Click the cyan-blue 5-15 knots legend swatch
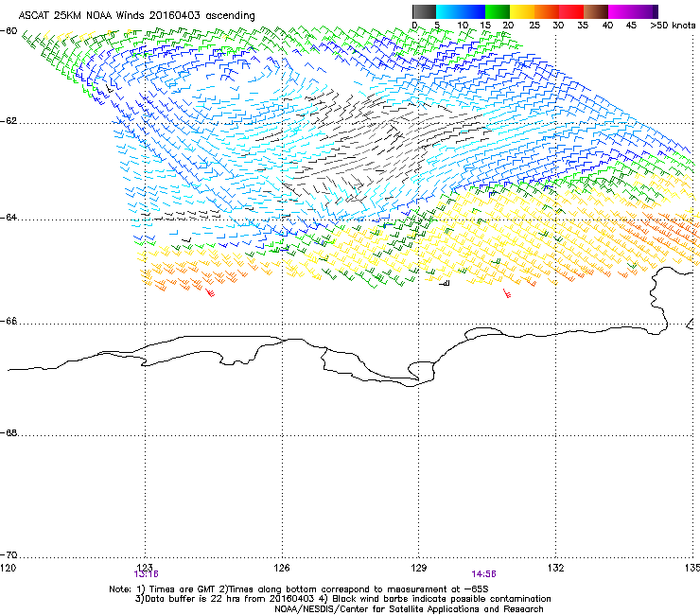The image size is (700, 615). 461,11
